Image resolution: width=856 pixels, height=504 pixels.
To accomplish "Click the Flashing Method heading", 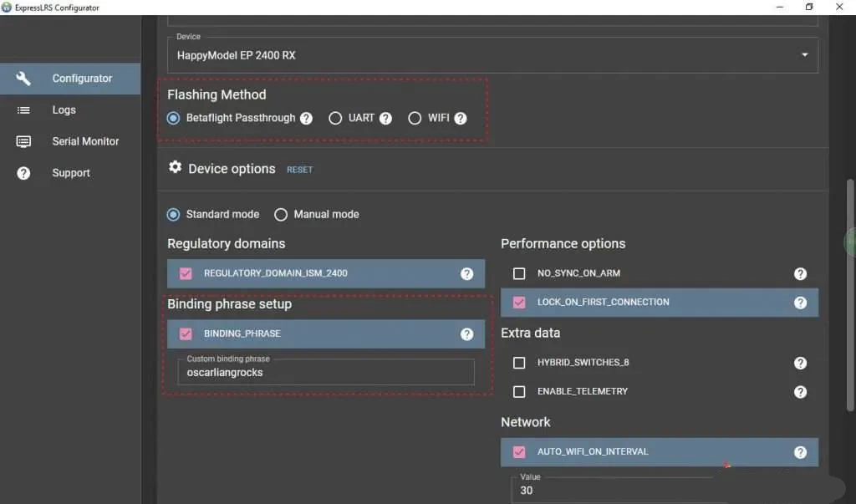I will point(217,94).
